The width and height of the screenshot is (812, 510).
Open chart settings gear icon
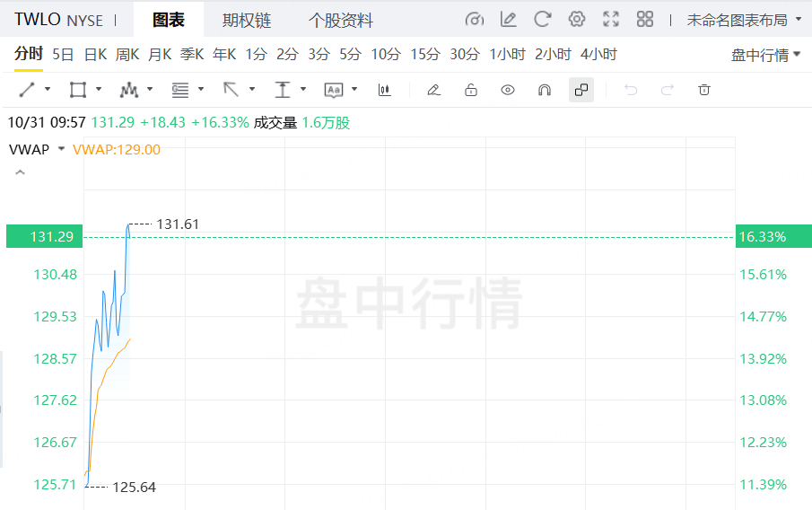tap(576, 20)
